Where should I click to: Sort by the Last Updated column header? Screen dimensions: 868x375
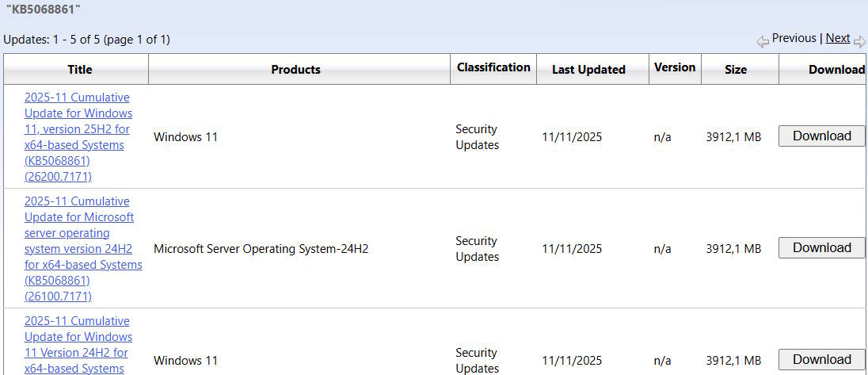588,70
